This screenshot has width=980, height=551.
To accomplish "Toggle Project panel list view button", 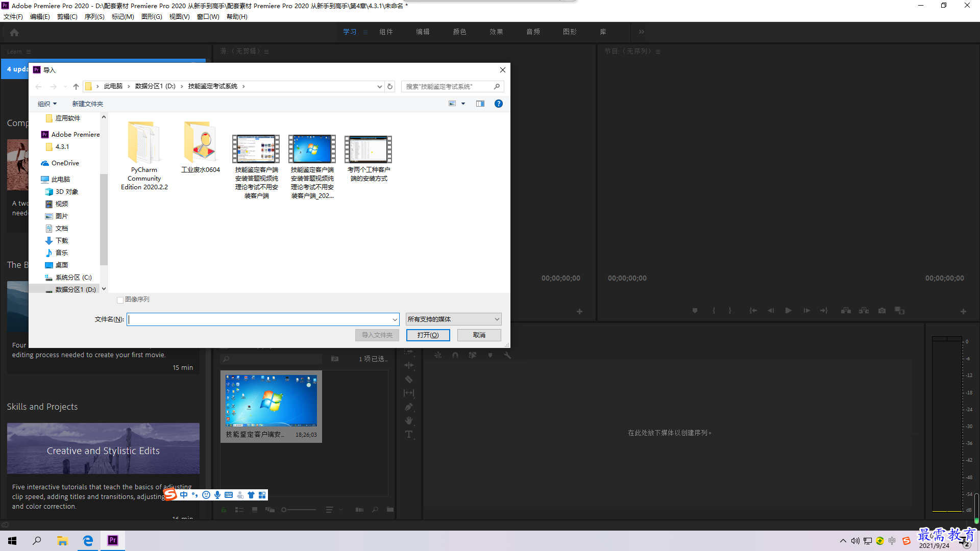I will pyautogui.click(x=239, y=510).
